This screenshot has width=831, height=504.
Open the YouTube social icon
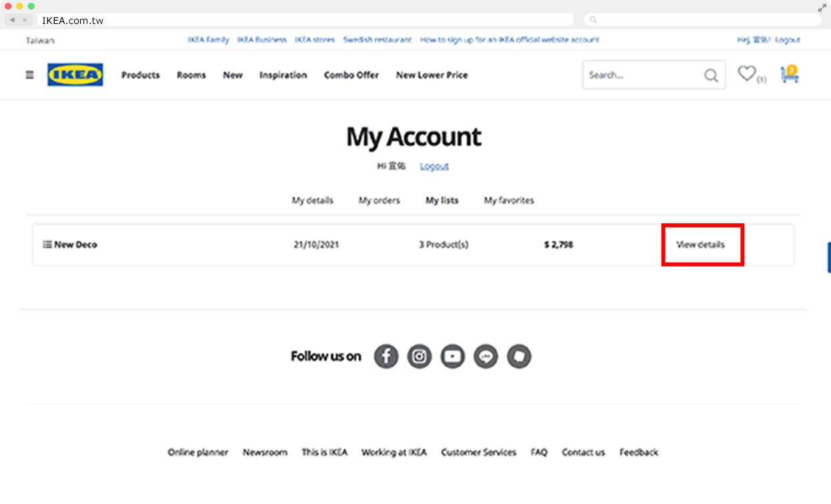click(453, 357)
